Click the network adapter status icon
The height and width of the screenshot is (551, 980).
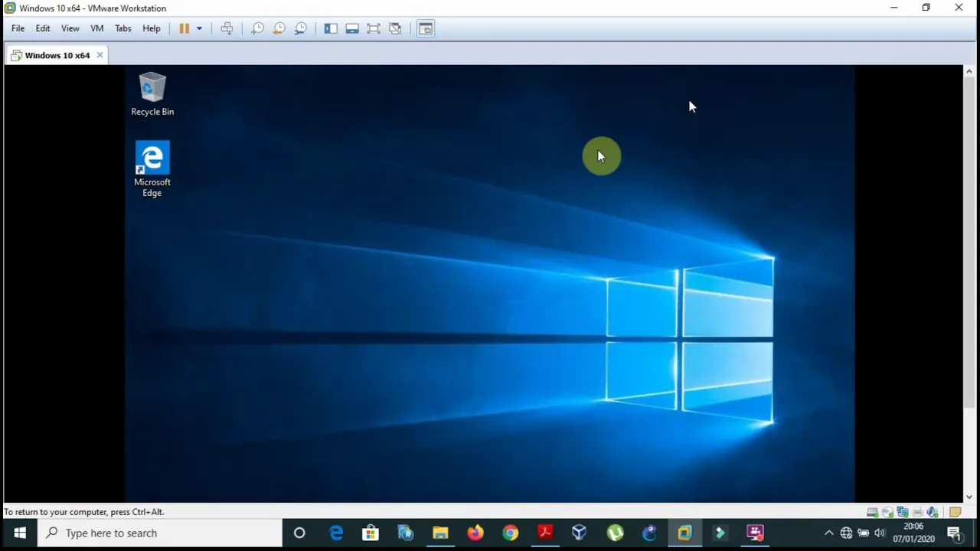coord(903,512)
